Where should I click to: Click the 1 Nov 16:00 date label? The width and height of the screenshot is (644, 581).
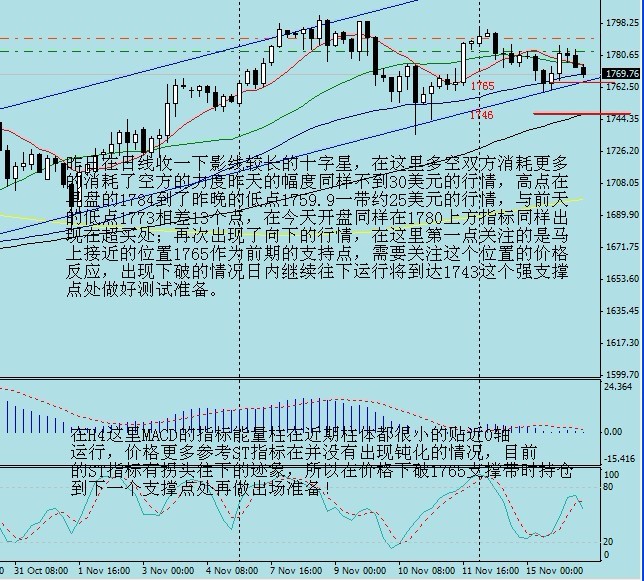pyautogui.click(x=104, y=571)
